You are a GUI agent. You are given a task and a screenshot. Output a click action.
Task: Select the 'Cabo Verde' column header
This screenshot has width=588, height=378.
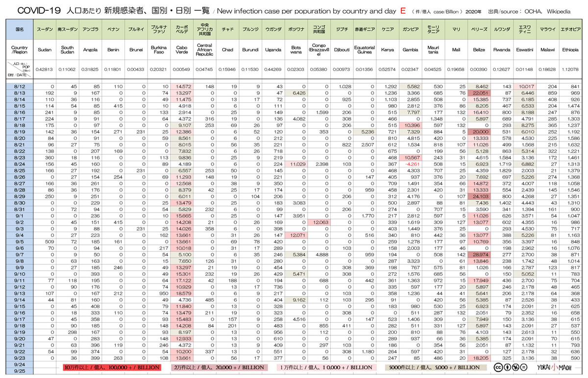(181, 50)
